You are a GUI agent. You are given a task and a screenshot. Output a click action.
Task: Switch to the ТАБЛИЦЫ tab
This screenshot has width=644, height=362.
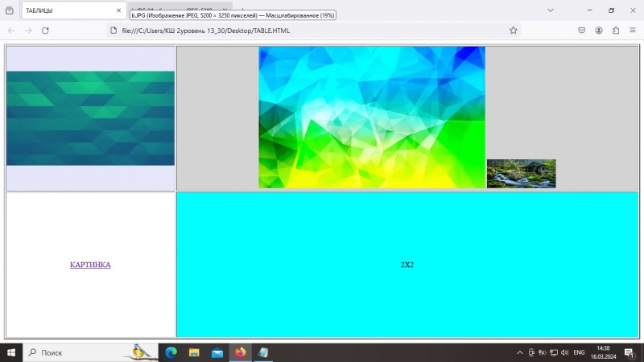coord(68,10)
